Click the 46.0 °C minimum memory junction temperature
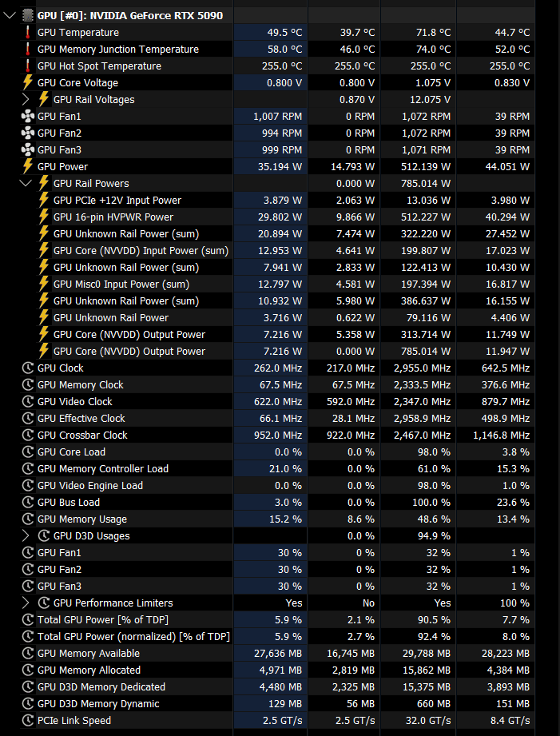This screenshot has width=560, height=736. (x=358, y=50)
